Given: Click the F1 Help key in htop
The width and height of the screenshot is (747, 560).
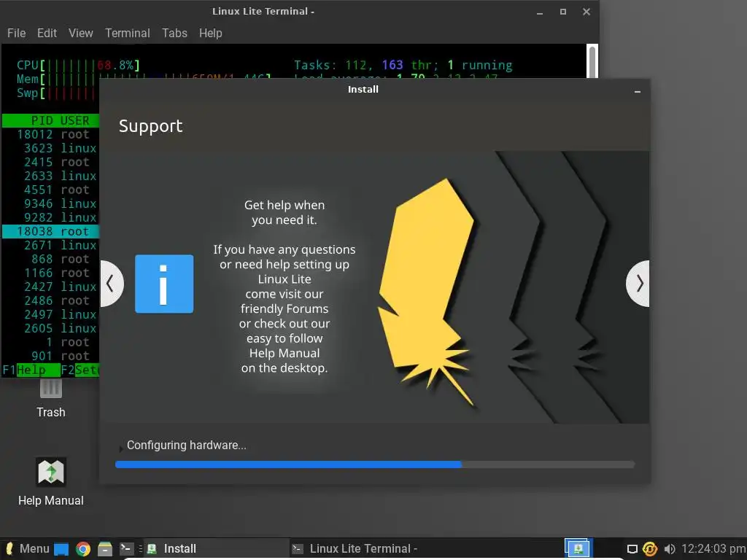Looking at the screenshot, I should [31, 370].
